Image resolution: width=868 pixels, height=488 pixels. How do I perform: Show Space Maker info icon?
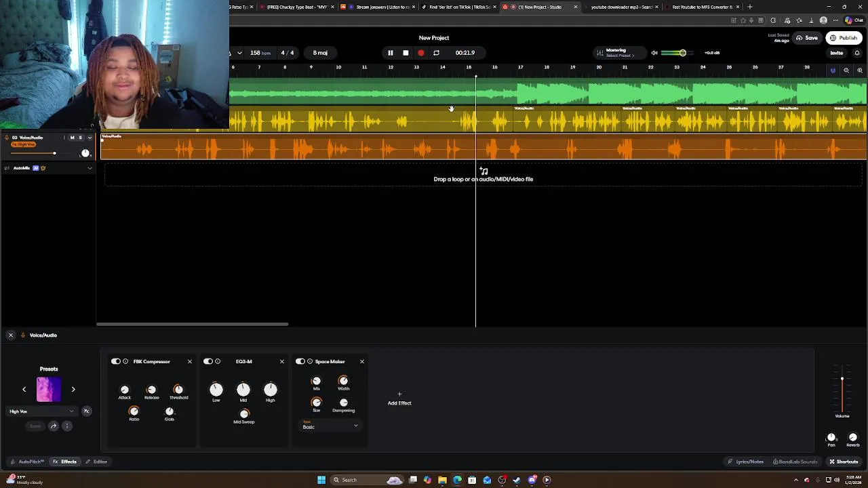pos(310,361)
